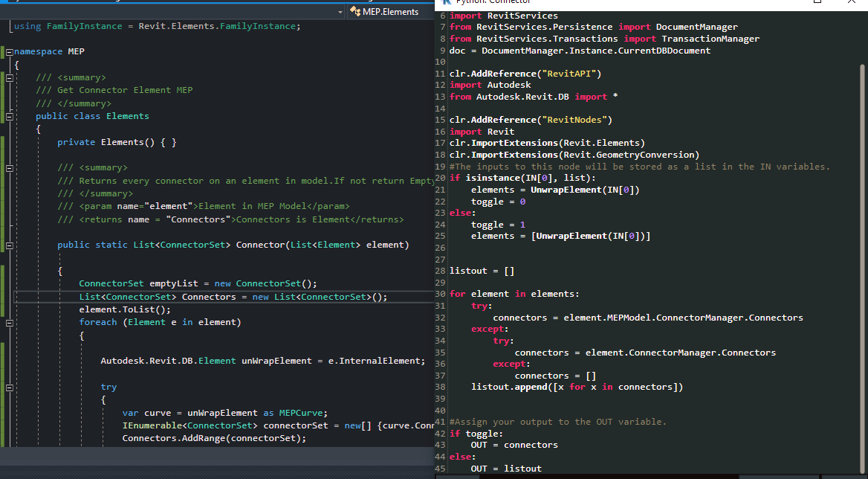Collapse the public class Elements block
Image resolution: width=868 pixels, height=479 pixels.
click(10, 116)
